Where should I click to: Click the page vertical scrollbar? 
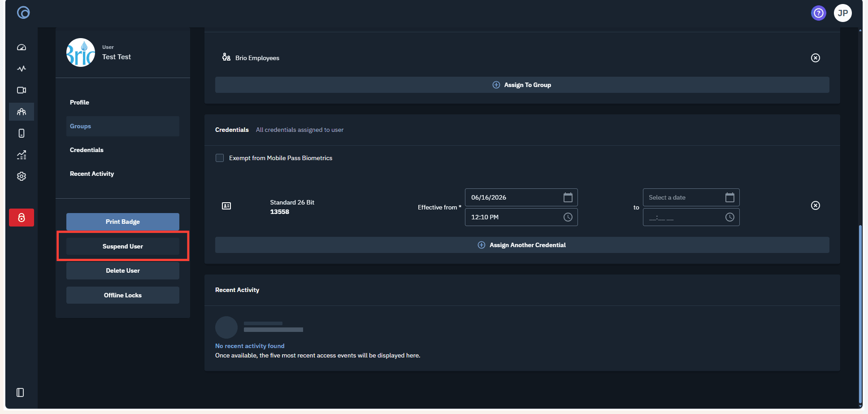click(x=860, y=314)
